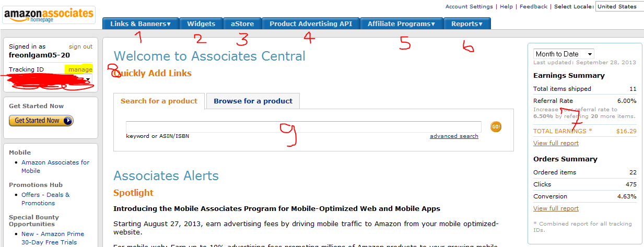Change the Month to Date period dropdown

564,54
